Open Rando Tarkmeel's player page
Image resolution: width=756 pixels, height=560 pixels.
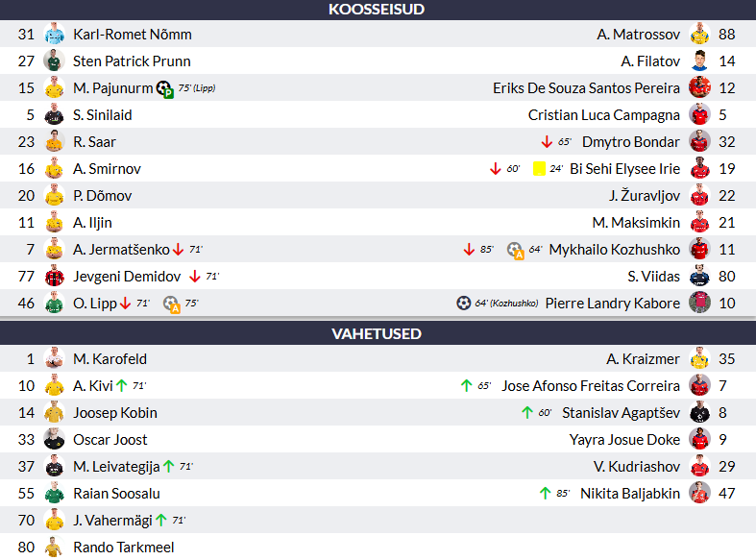123,547
